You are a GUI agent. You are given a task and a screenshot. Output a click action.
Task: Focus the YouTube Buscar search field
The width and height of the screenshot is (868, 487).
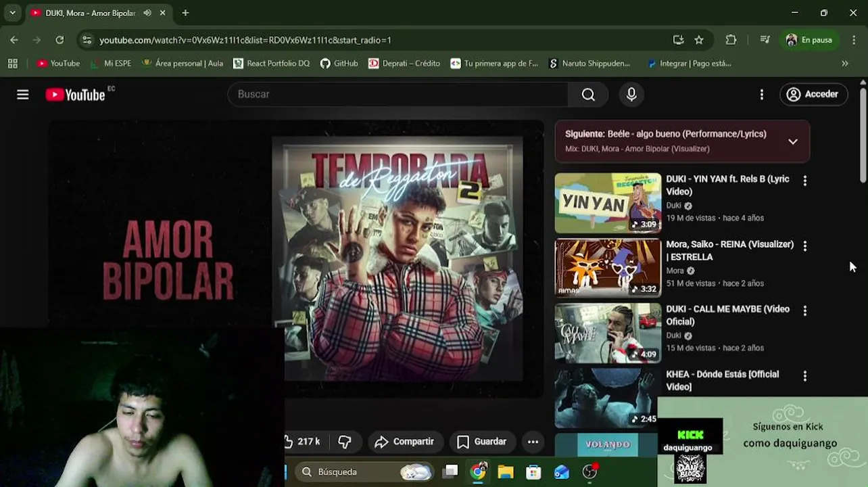(398, 95)
